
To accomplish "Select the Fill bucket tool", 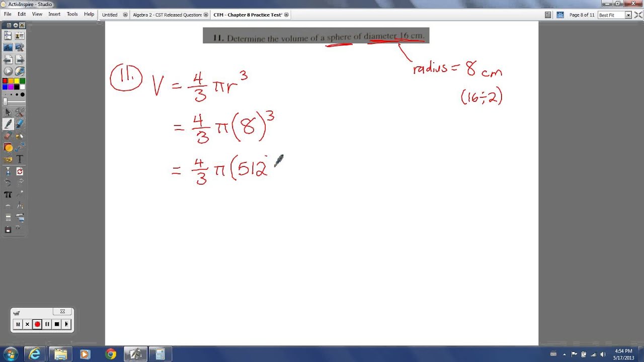I will point(20,136).
